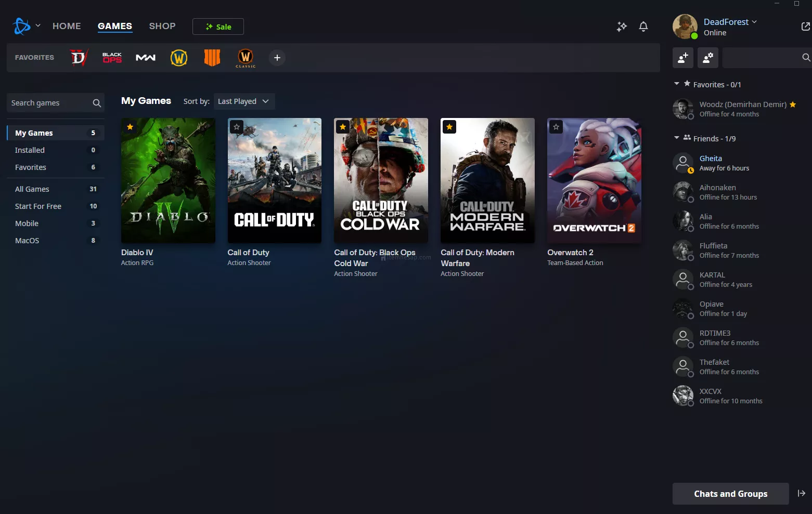The width and height of the screenshot is (812, 514).
Task: Unfavorite Diablo IV star
Action: (130, 127)
